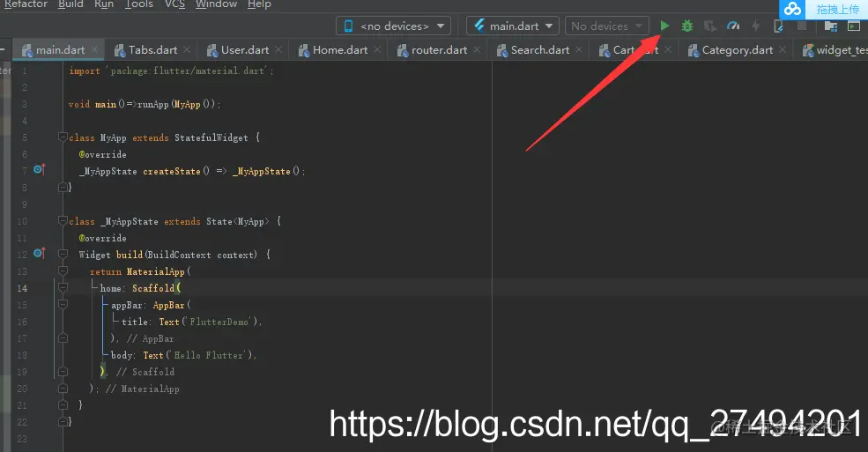868x452 pixels.
Task: Click line number 14 in the gutter
Action: (x=21, y=288)
